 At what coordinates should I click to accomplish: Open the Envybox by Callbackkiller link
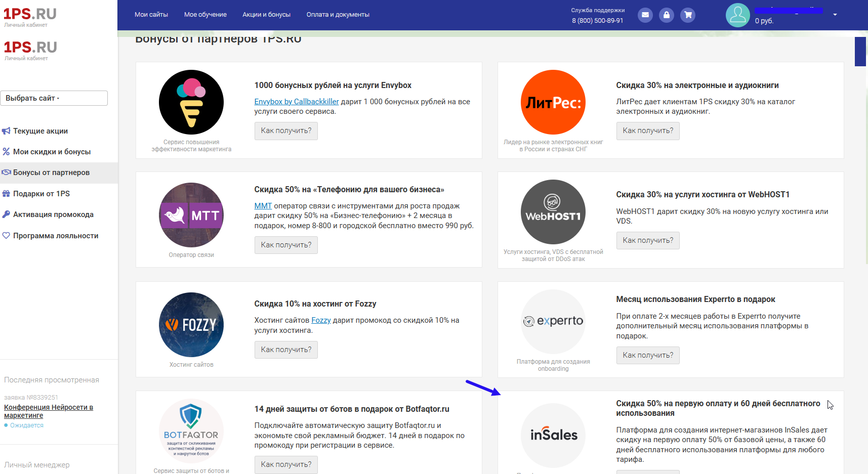coord(297,102)
